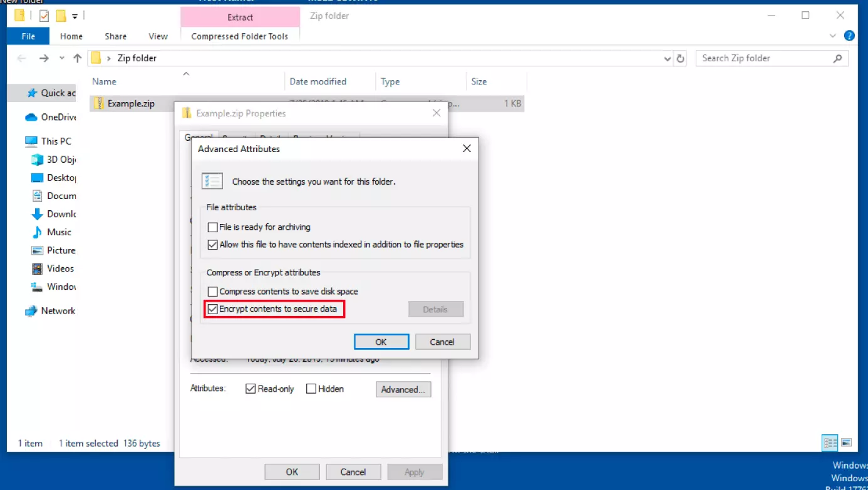Click Cancel in Example.zip Properties window

tap(353, 472)
